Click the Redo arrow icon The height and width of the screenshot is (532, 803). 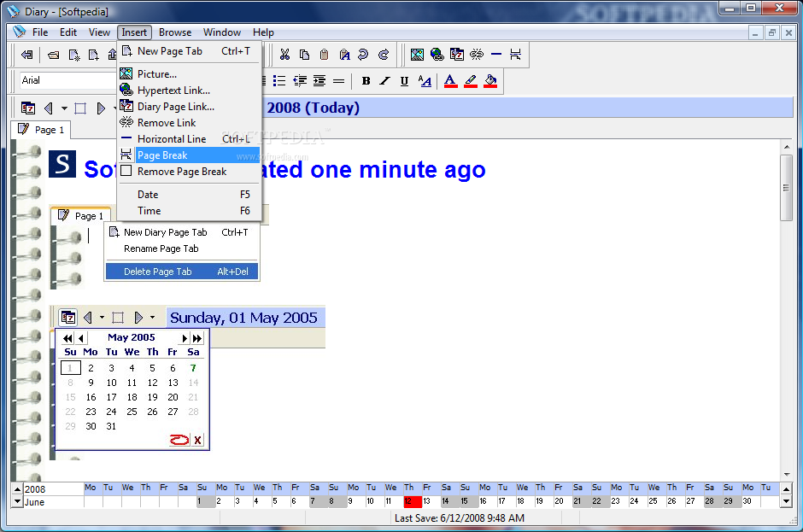click(x=384, y=55)
